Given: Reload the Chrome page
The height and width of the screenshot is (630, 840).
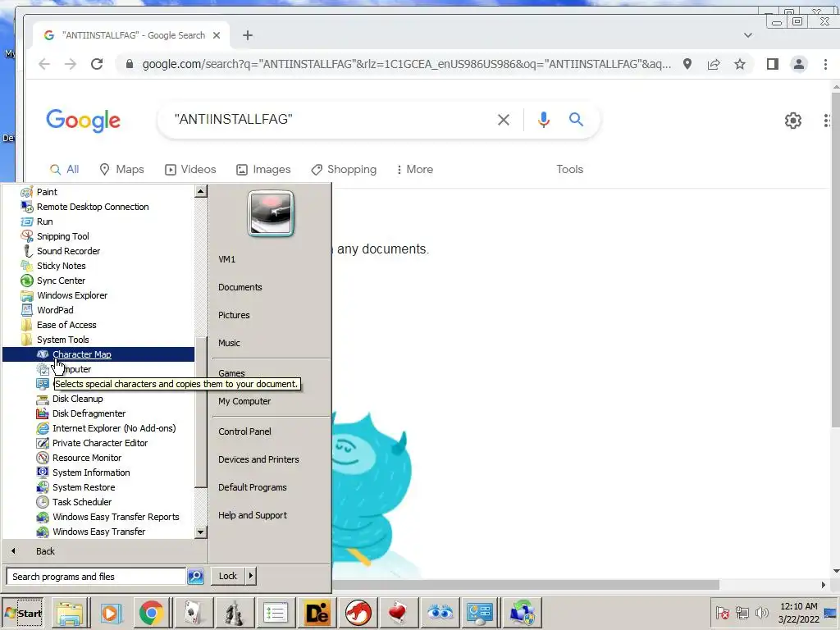Looking at the screenshot, I should tap(97, 64).
